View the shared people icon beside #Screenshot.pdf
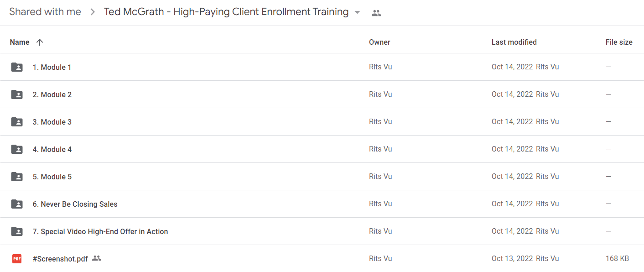The width and height of the screenshot is (644, 272). point(96,258)
